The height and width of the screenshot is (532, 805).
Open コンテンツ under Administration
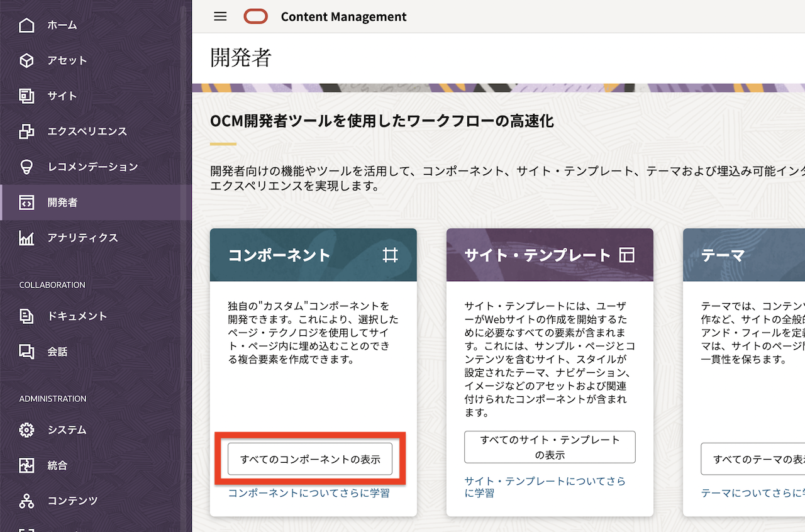pos(96,501)
